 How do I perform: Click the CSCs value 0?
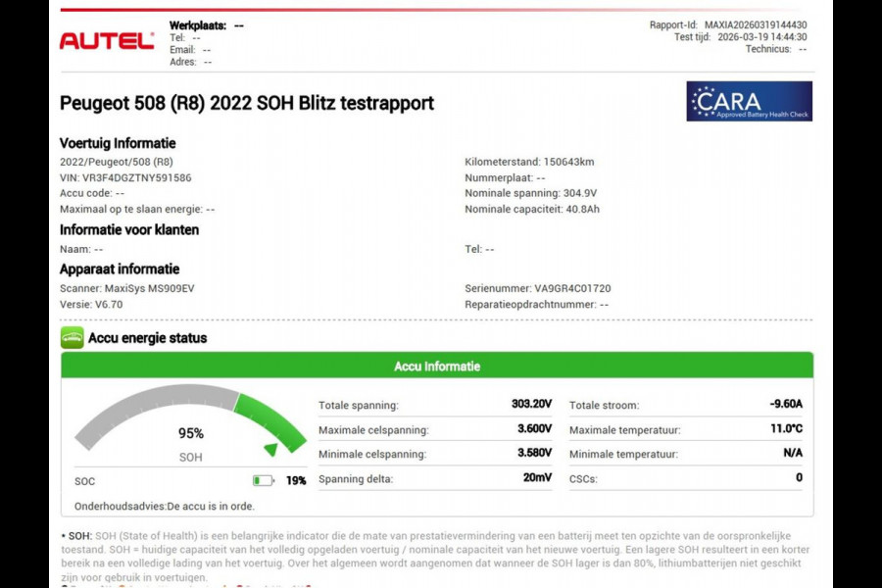(x=800, y=477)
